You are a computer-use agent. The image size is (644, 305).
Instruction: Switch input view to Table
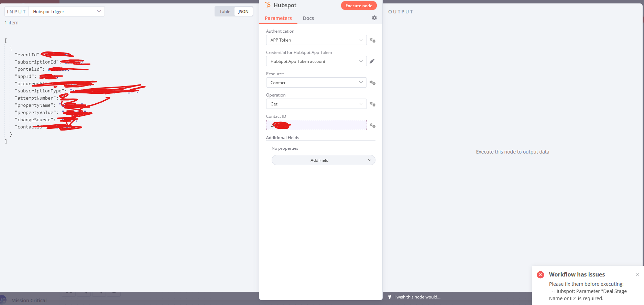coord(225,12)
